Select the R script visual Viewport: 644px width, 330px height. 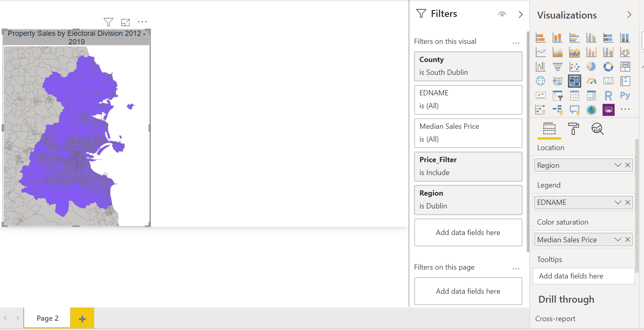[x=608, y=95]
